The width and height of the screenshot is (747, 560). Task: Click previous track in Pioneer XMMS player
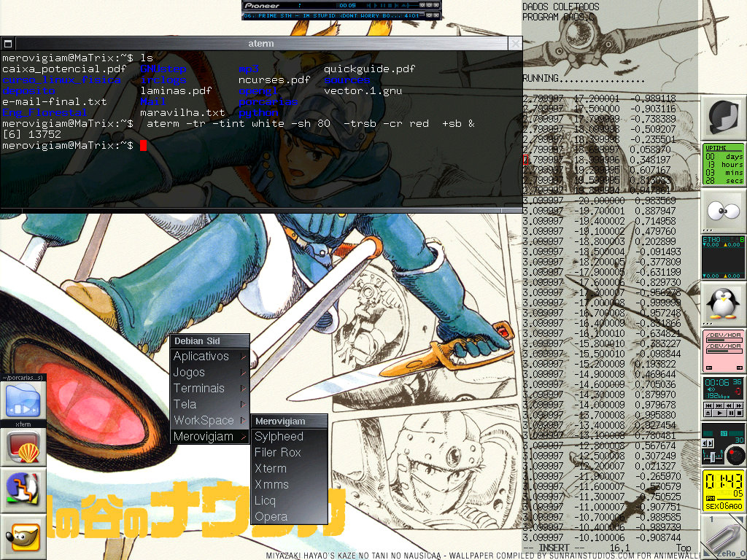point(368,5)
